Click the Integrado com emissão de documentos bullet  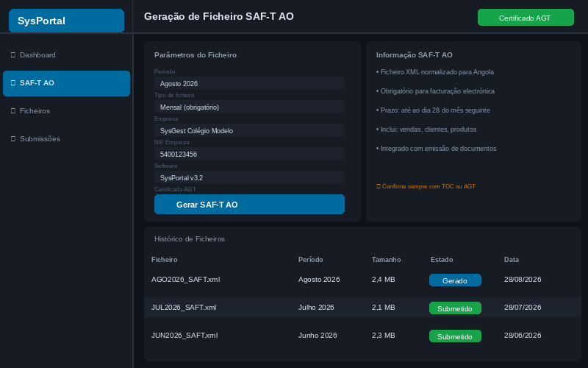[x=436, y=149]
